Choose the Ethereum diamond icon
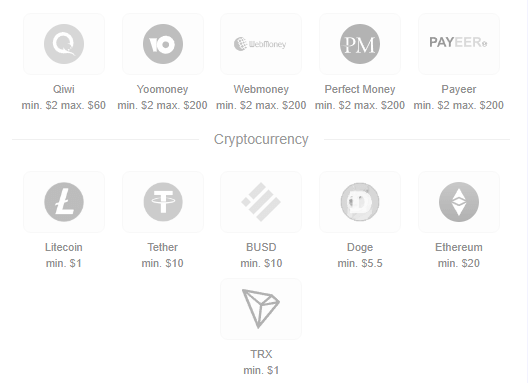This screenshot has height=383, width=528. point(459,202)
